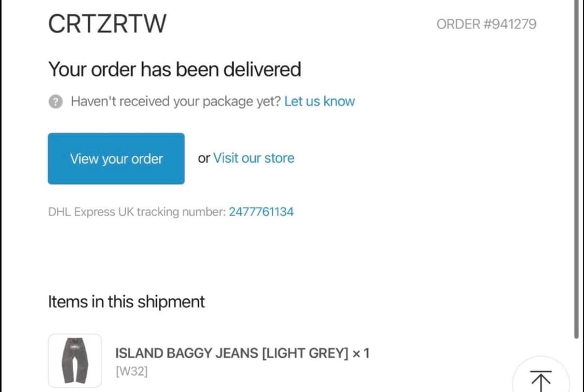
Task: Click the word 'or' beside the blue button
Action: (203, 158)
